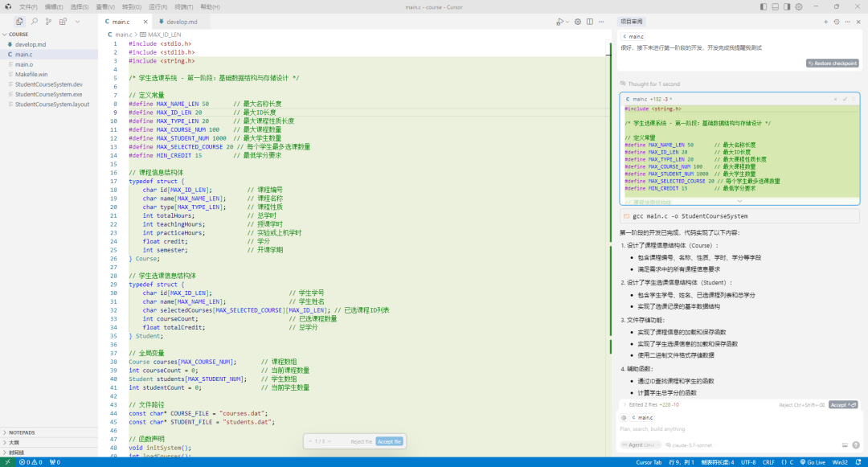
Task: Open chat history clock icon
Action: click(837, 22)
